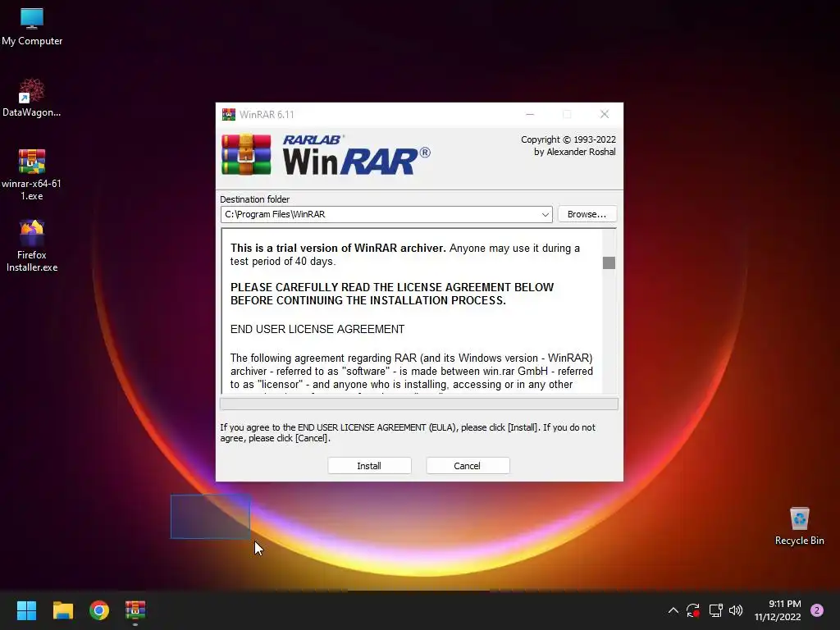Image resolution: width=840 pixels, height=630 pixels.
Task: Open the notification badge showing 2
Action: tap(817, 610)
